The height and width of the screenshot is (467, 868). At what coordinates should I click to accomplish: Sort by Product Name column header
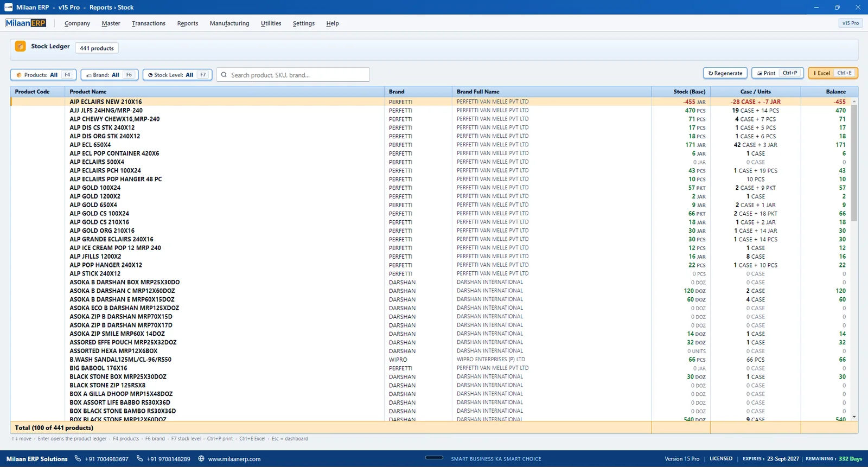pyautogui.click(x=225, y=92)
